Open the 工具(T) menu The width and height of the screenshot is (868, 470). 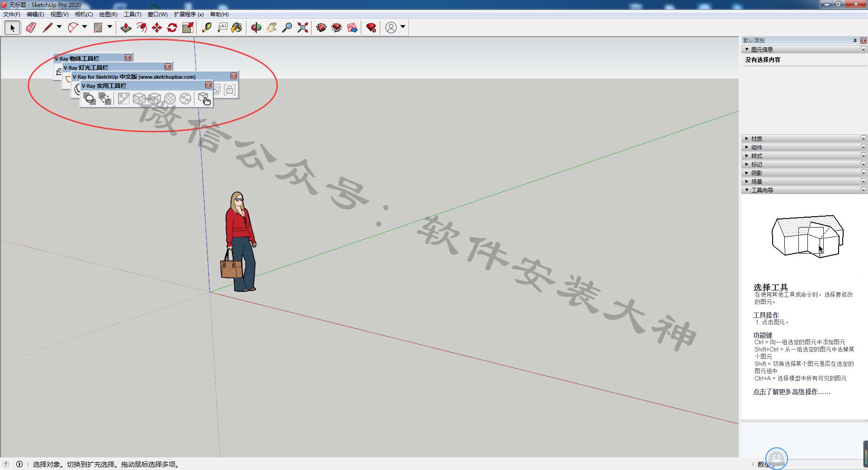(132, 14)
